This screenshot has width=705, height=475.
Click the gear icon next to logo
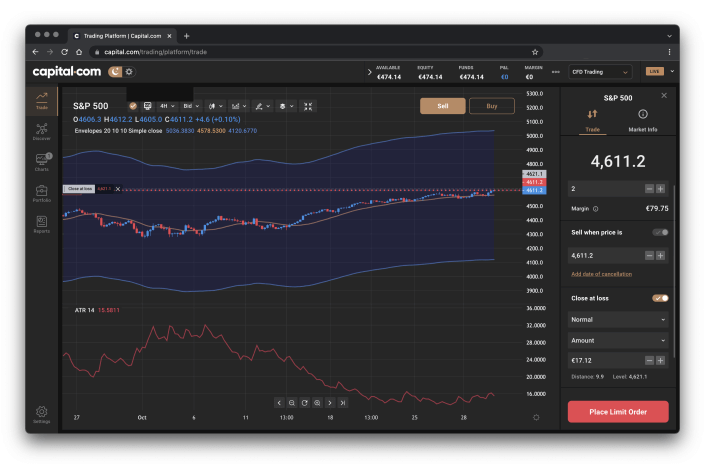[129, 72]
